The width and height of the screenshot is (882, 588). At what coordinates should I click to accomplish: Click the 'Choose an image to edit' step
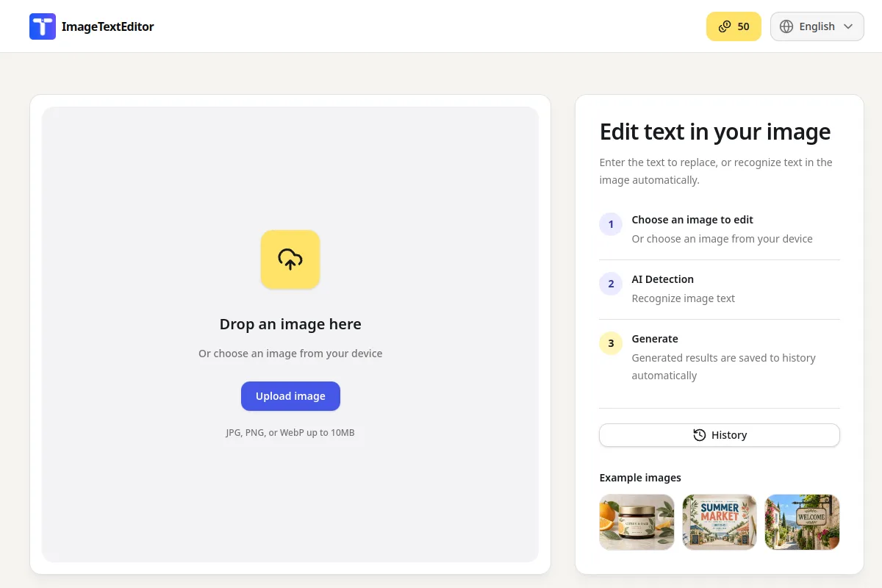point(692,220)
